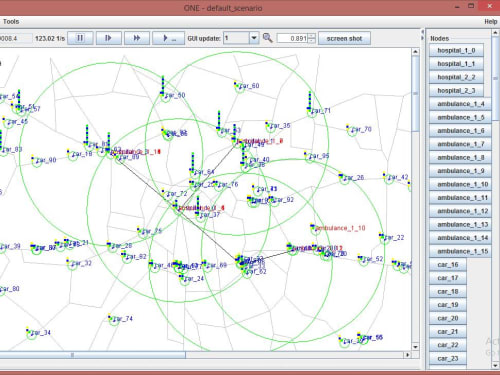Select node car_20 in the list
This screenshot has height=375, width=500.
tap(448, 318)
